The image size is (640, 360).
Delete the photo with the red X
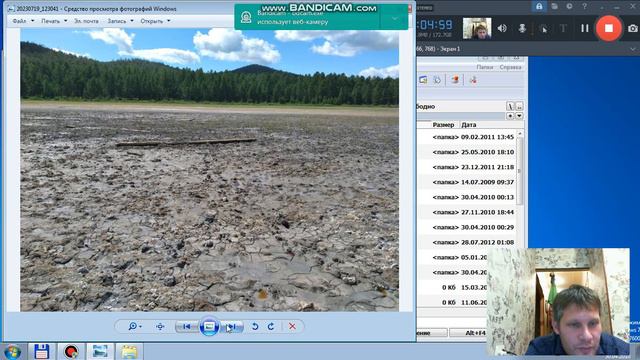[292, 327]
